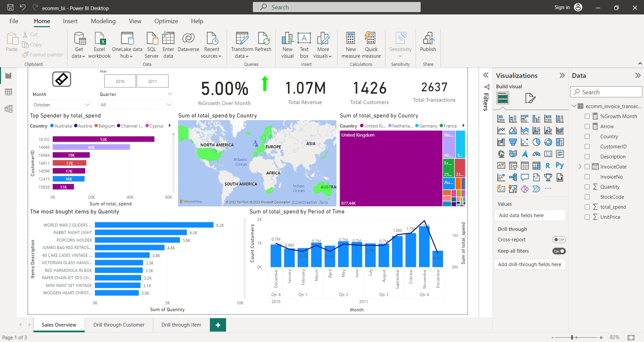Select the Q&A visual icon
644x342 pixels.
tap(525, 178)
